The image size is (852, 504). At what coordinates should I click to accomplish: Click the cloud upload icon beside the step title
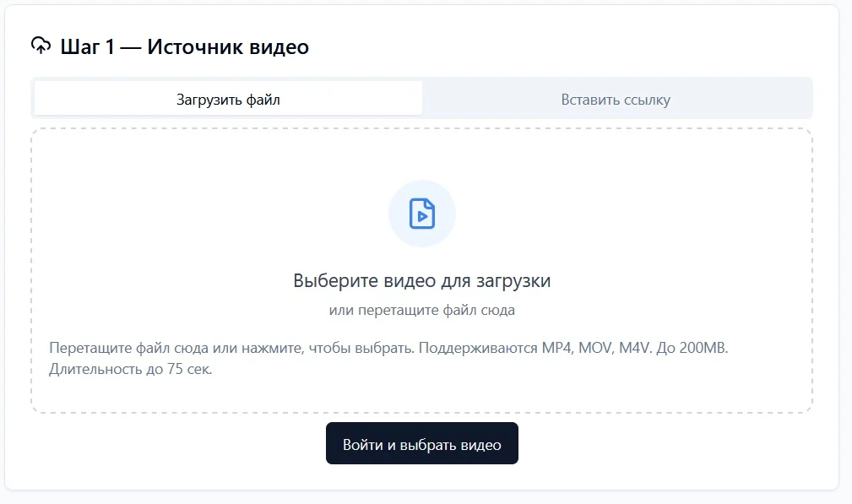click(x=41, y=46)
